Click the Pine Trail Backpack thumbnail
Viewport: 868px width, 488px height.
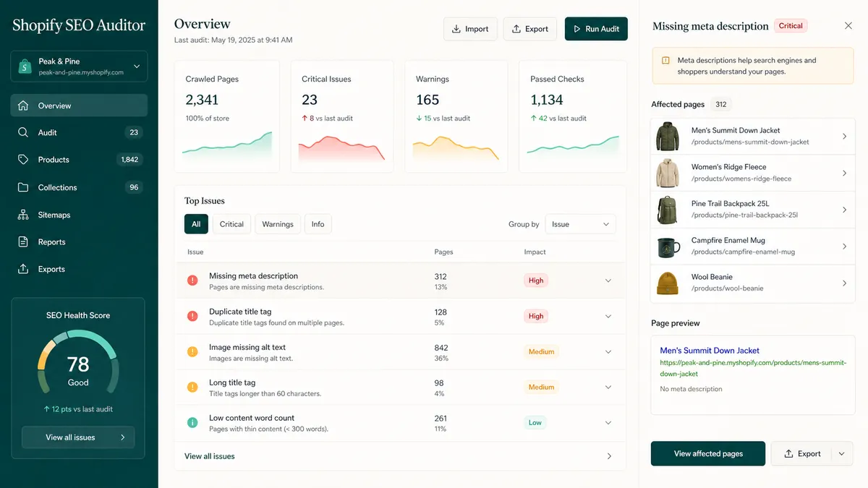[x=668, y=210]
